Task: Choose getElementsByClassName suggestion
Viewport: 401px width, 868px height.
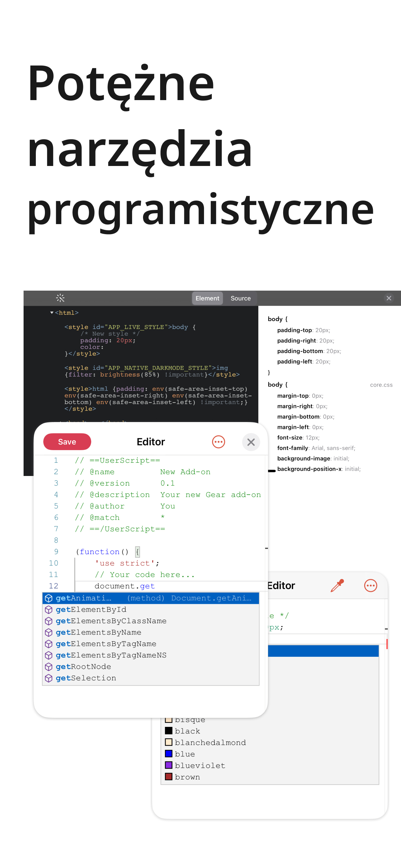Action: (x=151, y=621)
